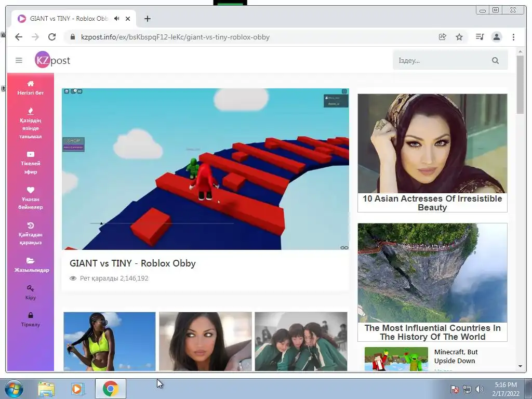Click the Chrome taskbar icon
Viewport: 532px width, 399px height.
click(111, 389)
